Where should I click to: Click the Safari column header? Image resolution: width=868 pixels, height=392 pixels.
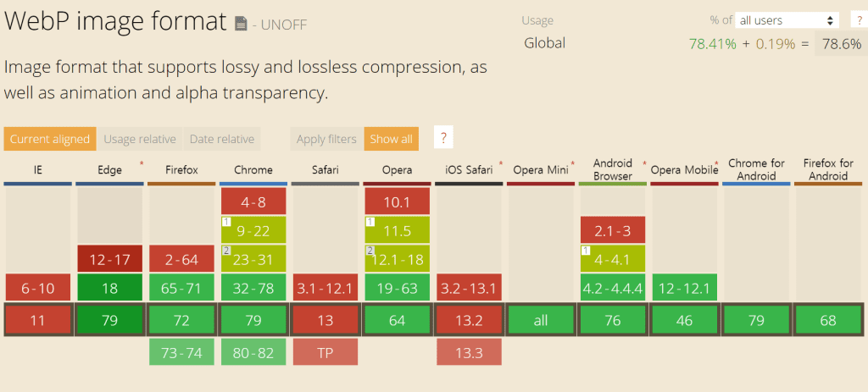tap(325, 170)
